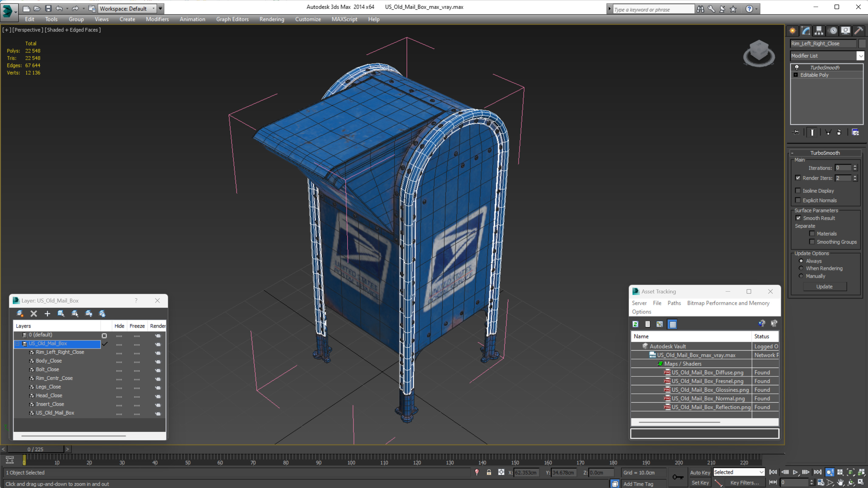Image resolution: width=868 pixels, height=488 pixels.
Task: Click Maximize Viewport Toggle icon
Action: coord(861,482)
